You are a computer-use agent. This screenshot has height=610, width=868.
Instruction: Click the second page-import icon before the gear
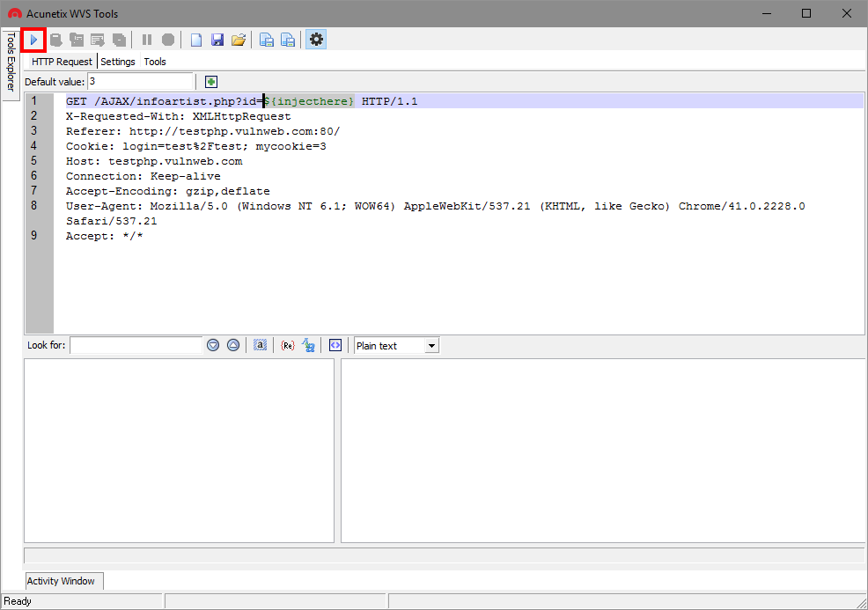point(288,40)
